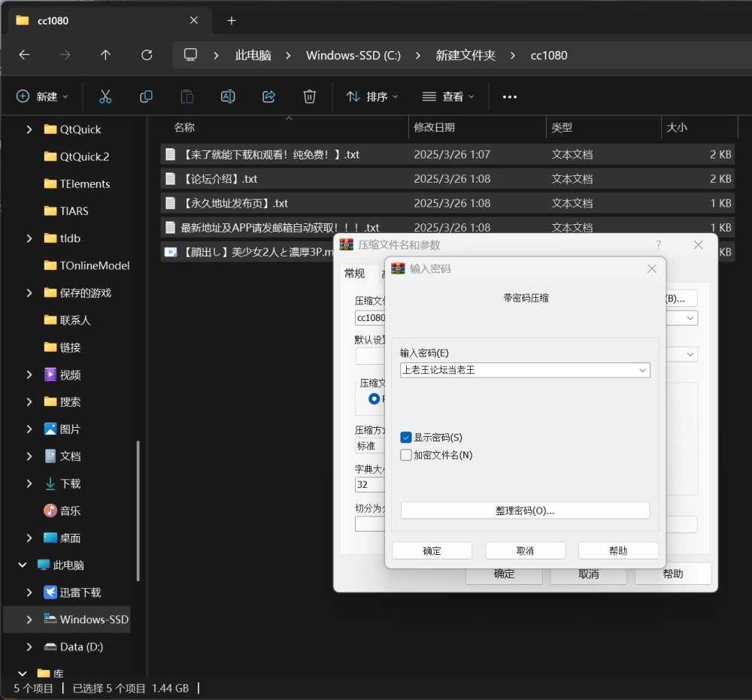Screen dimensions: 752x700
Task: Click the sidebar vertical scrollbar
Action: [x=138, y=511]
